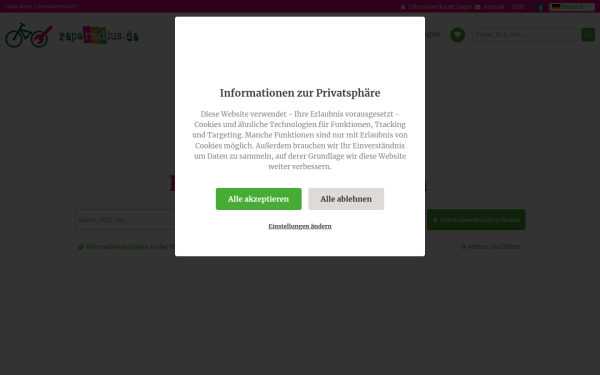Click the Facebook icon in top bar
Image resolution: width=600 pixels, height=375 pixels.
tap(540, 7)
